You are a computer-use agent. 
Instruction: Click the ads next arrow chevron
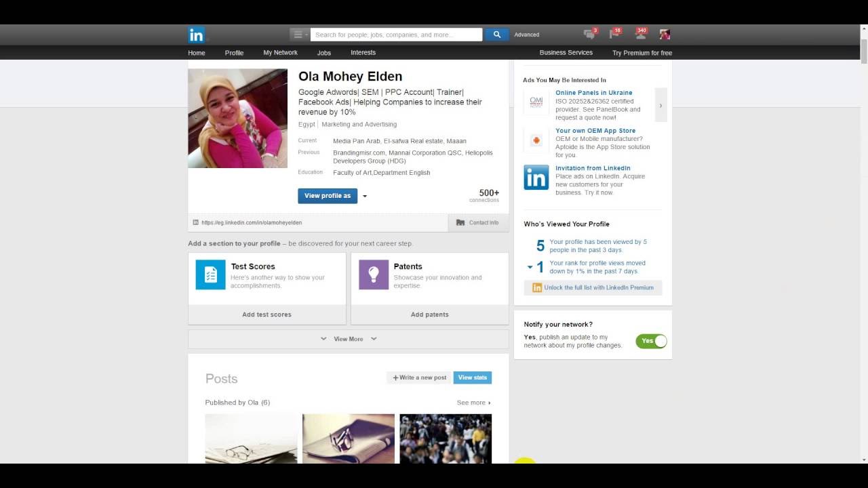click(660, 105)
